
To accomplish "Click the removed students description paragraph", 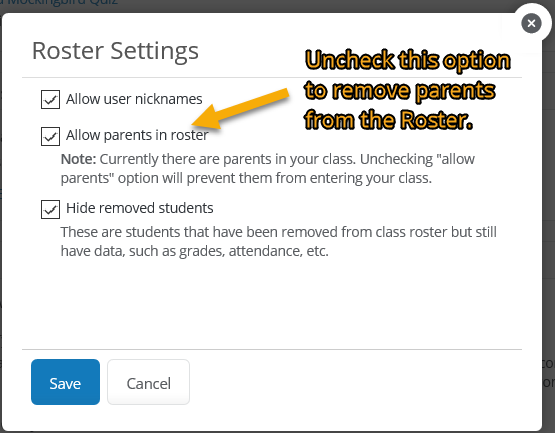I will click(279, 241).
